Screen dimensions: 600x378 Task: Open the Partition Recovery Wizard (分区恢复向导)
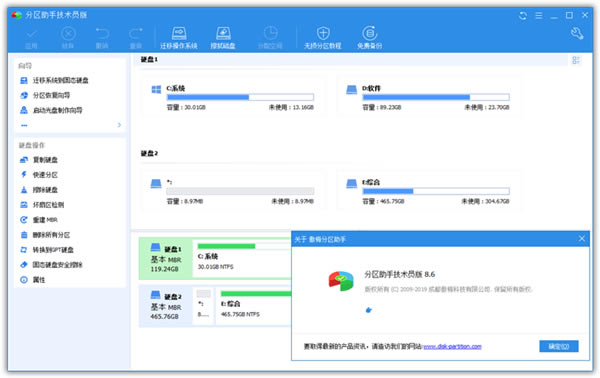(x=45, y=95)
